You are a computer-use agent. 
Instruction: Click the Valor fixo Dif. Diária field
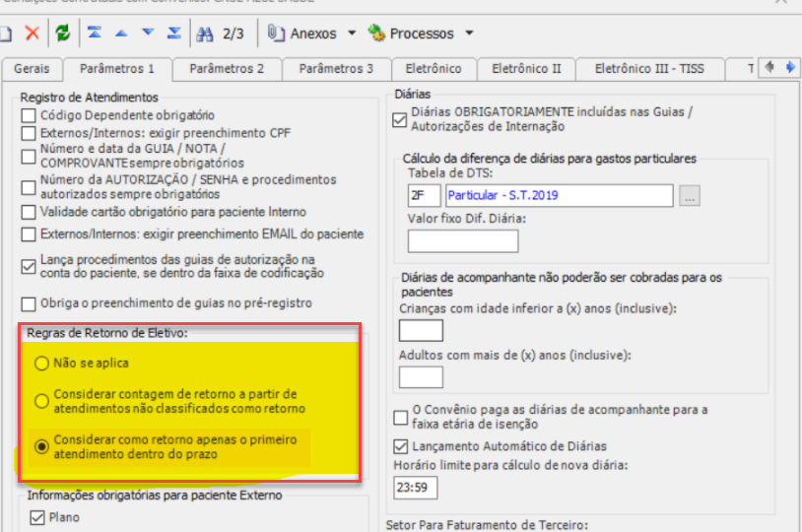point(463,241)
